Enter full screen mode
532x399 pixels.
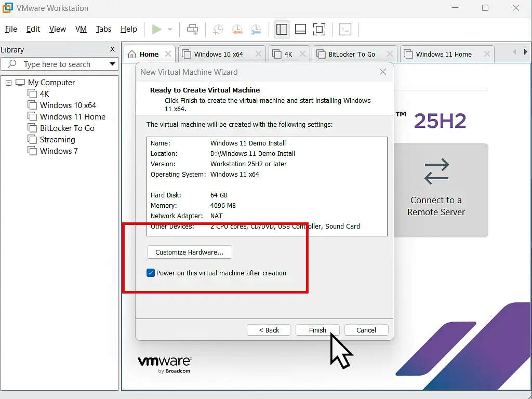tap(319, 29)
